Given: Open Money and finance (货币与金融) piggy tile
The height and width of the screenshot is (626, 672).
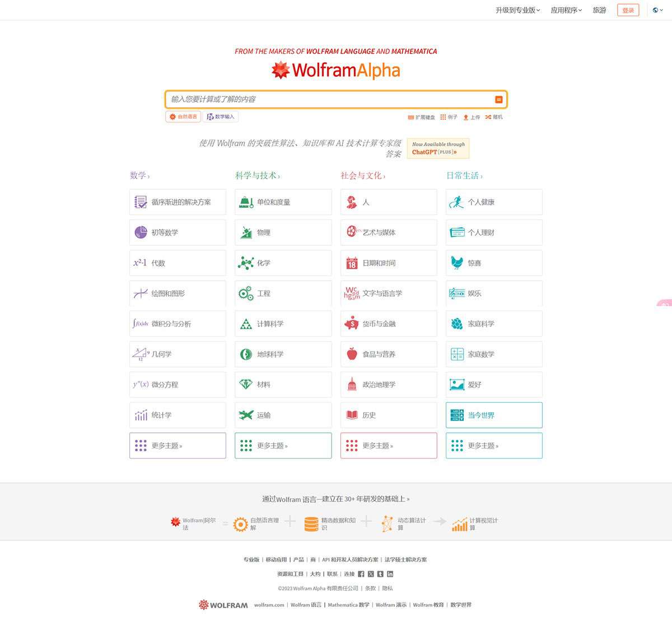Looking at the screenshot, I should pos(389,324).
